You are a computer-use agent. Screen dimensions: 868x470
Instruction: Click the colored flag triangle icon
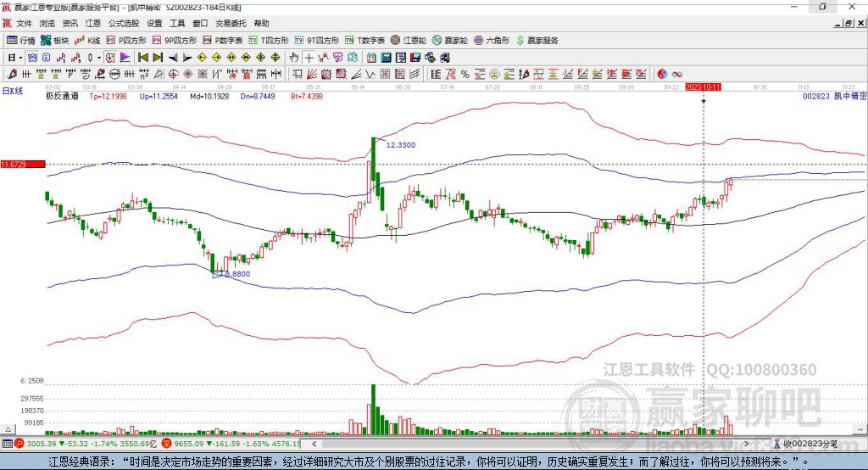pos(125,58)
